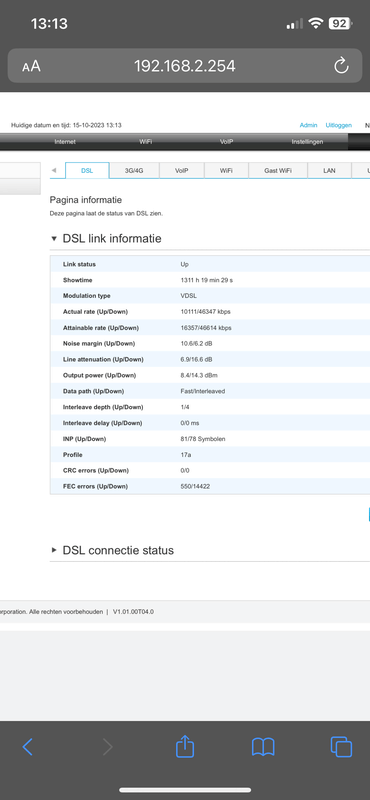Click the Modulation type value VDSL
370x800 pixels.
click(x=188, y=296)
